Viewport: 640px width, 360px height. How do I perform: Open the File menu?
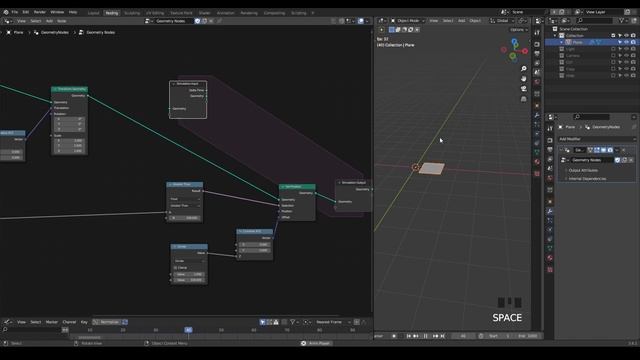[x=15, y=12]
